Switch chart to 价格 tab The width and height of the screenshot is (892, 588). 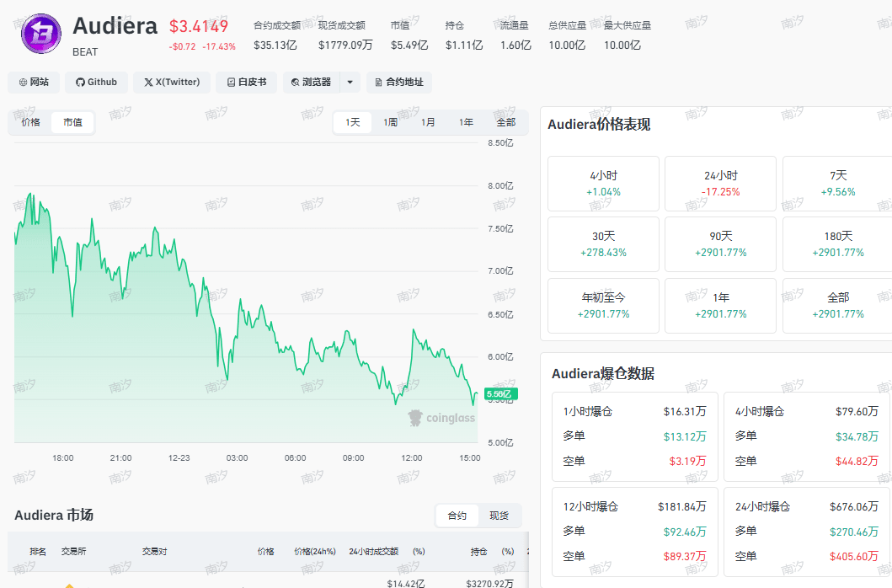coord(30,122)
